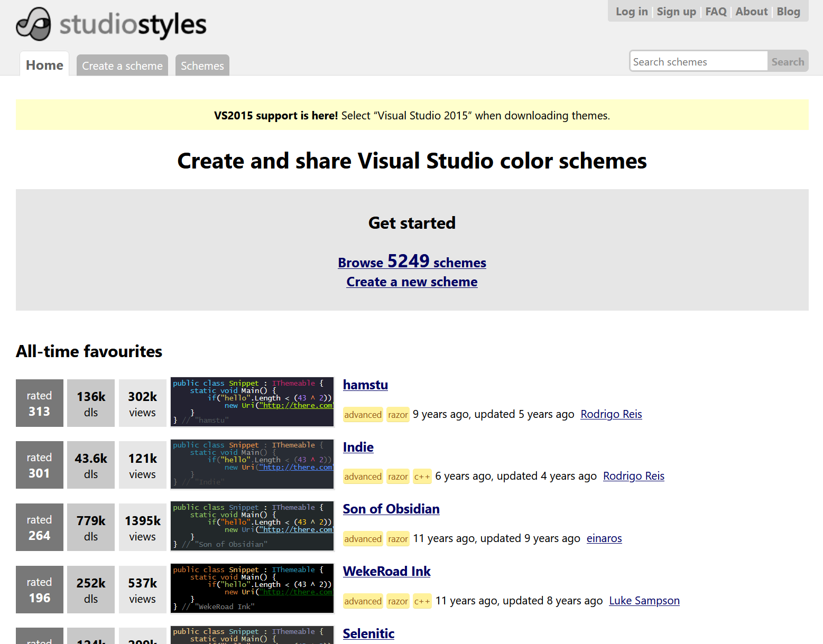823x644 pixels.
Task: Click the advanced tag on Indie row
Action: pyautogui.click(x=363, y=477)
